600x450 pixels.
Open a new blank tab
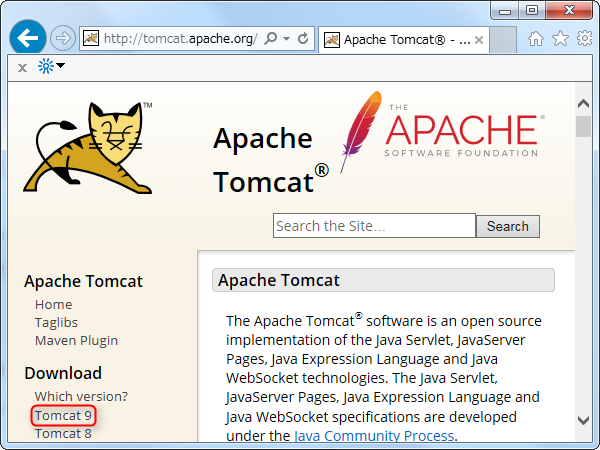(503, 40)
